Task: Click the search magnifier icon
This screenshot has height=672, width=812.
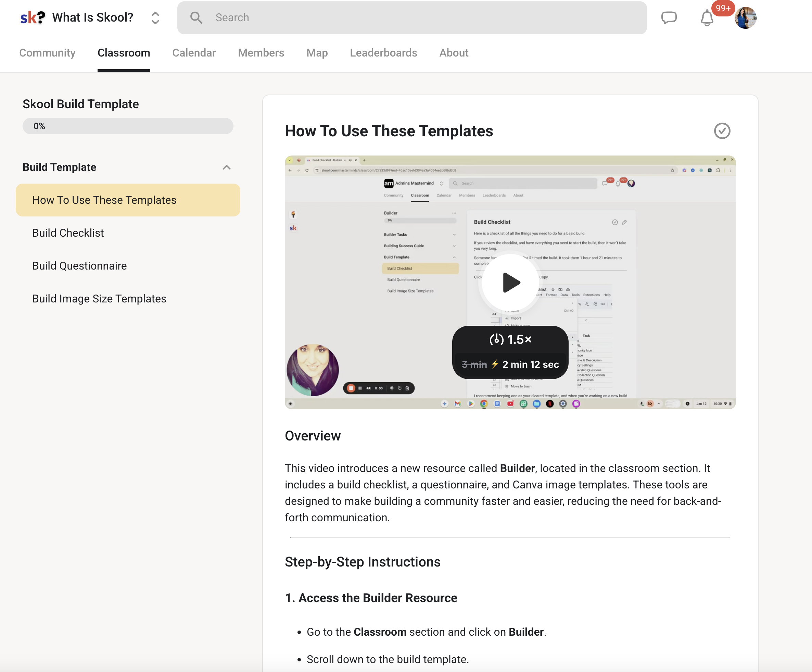Action: pos(196,18)
